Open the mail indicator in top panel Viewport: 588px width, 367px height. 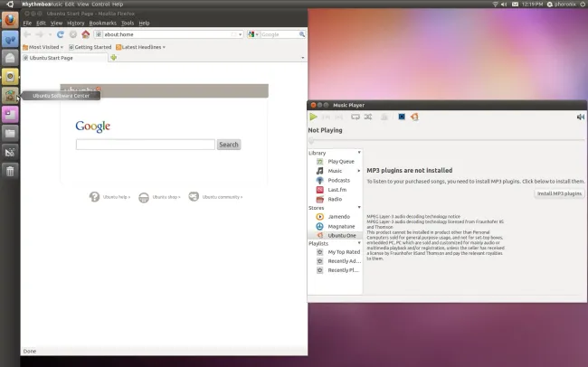click(516, 5)
